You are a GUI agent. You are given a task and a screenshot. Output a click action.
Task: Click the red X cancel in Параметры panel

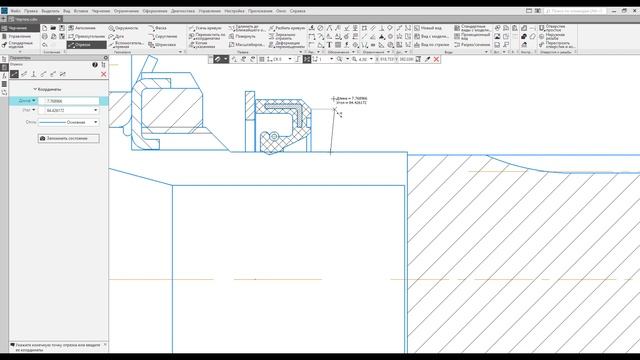tap(103, 74)
